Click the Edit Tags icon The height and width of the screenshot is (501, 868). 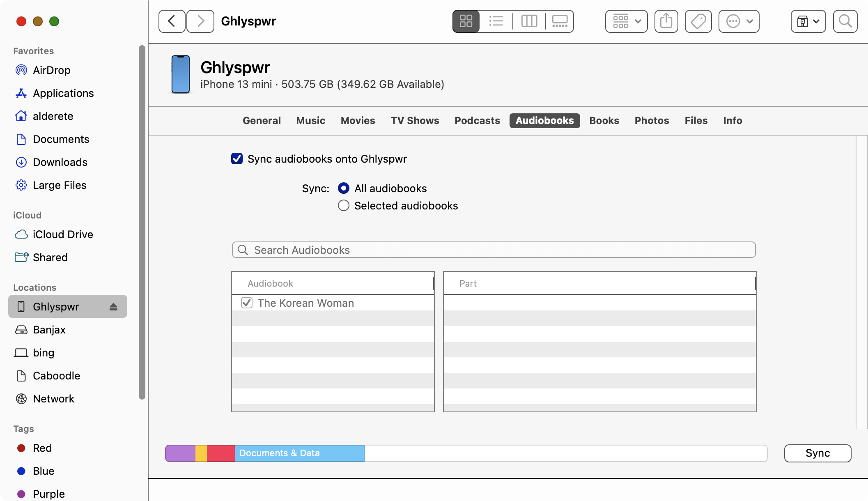pyautogui.click(x=698, y=21)
